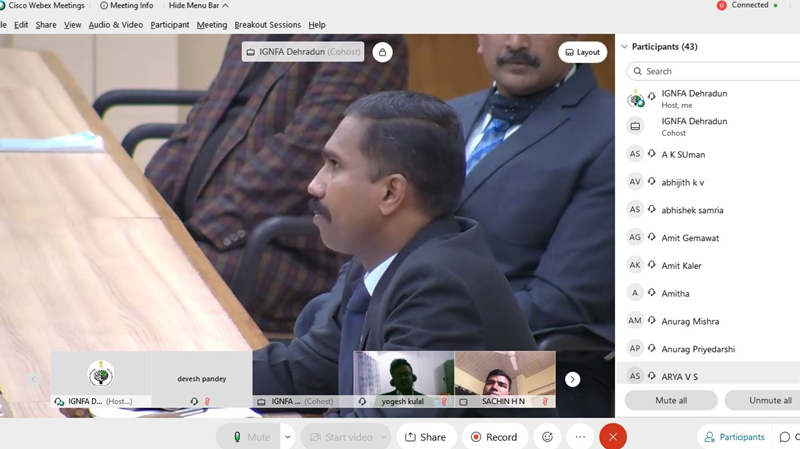Toggle the Participants panel button
800x449 pixels.
[734, 437]
